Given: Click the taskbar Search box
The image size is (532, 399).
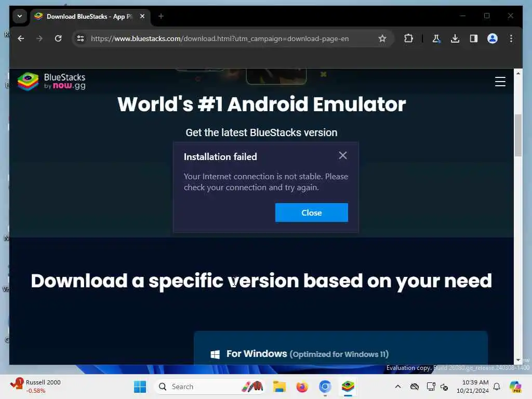Looking at the screenshot, I should (209, 387).
